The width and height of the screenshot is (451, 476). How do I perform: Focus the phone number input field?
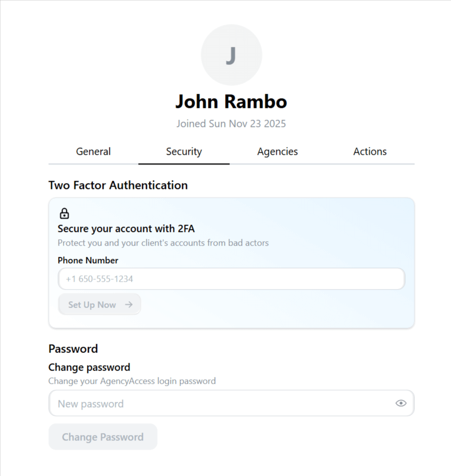pos(231,278)
